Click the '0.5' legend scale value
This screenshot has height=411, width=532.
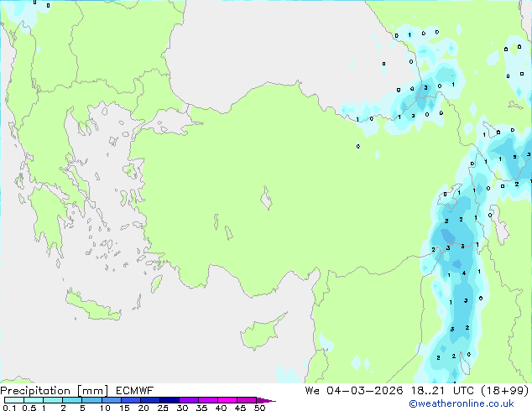coord(29,408)
